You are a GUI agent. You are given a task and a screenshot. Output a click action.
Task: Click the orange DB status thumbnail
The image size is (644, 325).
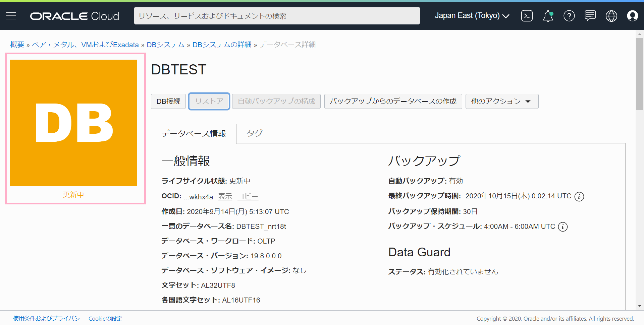pyautogui.click(x=73, y=123)
